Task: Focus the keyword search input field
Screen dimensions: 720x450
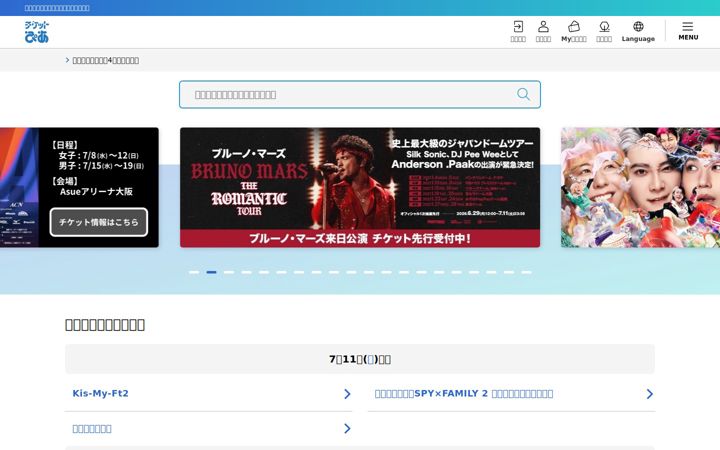Action: (360, 95)
